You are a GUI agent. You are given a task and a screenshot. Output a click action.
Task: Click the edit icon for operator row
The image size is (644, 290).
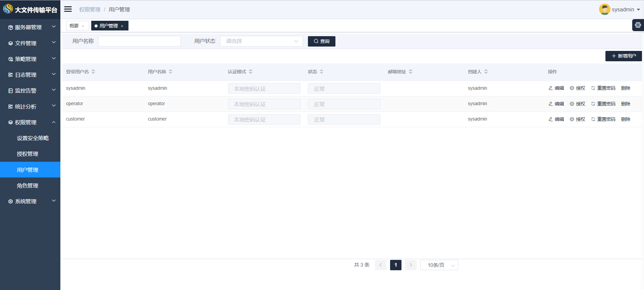click(x=551, y=104)
